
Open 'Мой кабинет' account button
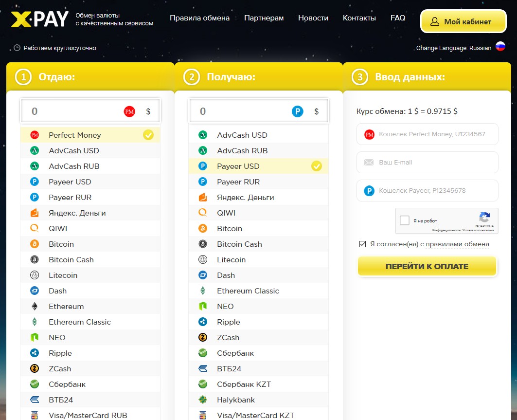point(461,21)
